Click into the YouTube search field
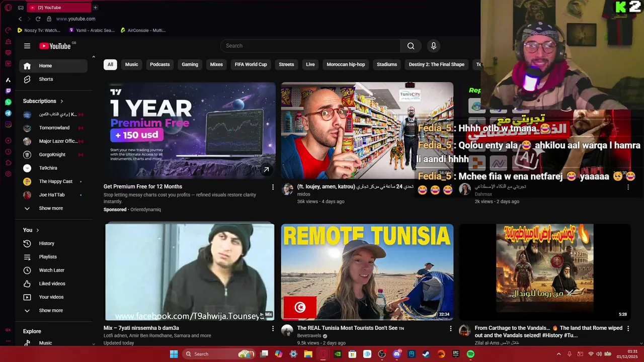644x362 pixels. tap(310, 46)
